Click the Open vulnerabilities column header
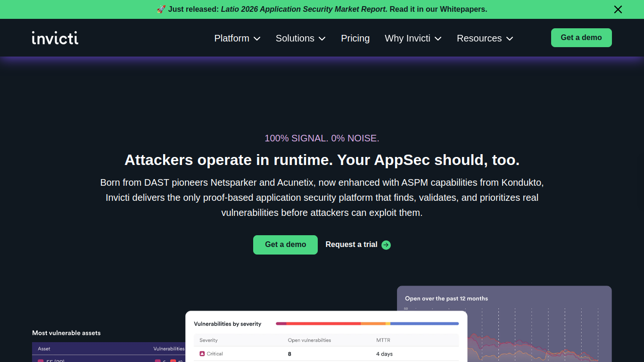 309,340
